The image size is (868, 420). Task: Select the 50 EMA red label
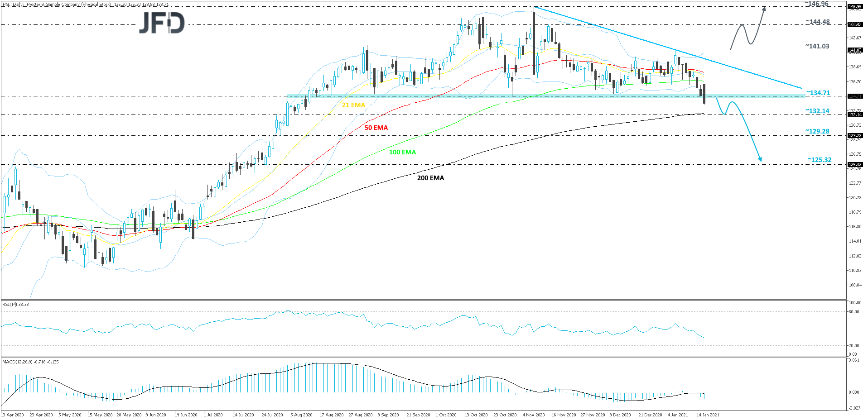point(376,128)
